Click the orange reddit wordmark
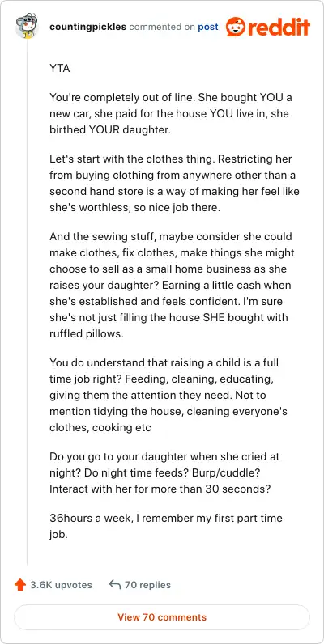 [279, 27]
